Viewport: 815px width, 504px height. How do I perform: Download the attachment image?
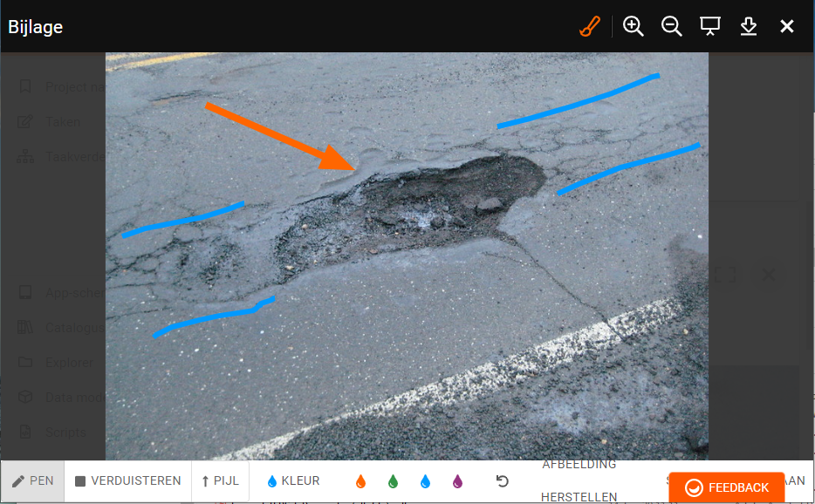click(749, 26)
